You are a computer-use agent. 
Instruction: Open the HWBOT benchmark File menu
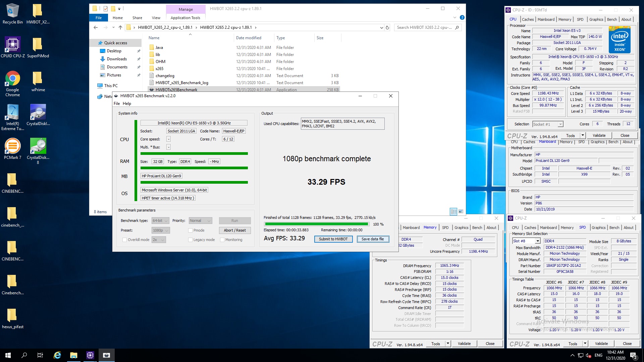[117, 104]
